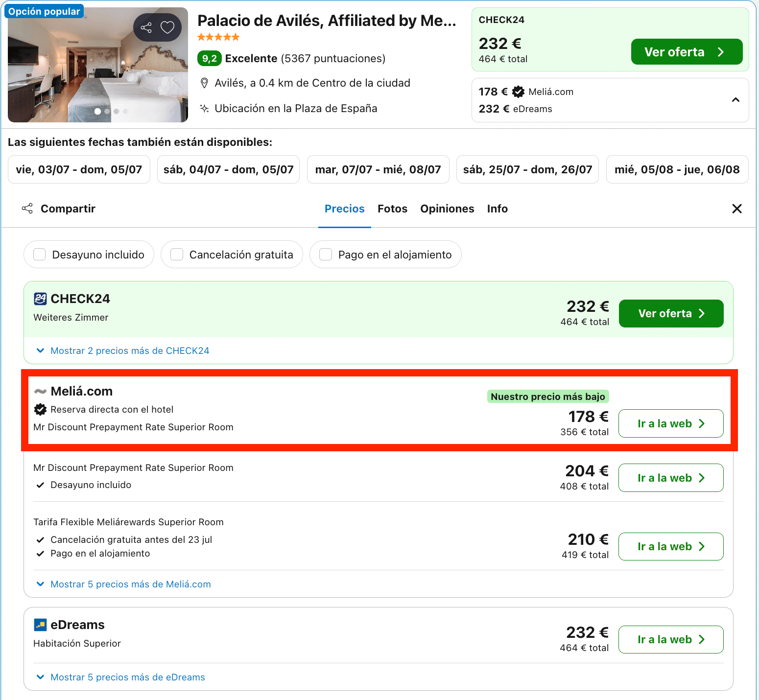759x700 pixels.
Task: Click Ver oferta button in top CHECK24 box
Action: click(687, 52)
